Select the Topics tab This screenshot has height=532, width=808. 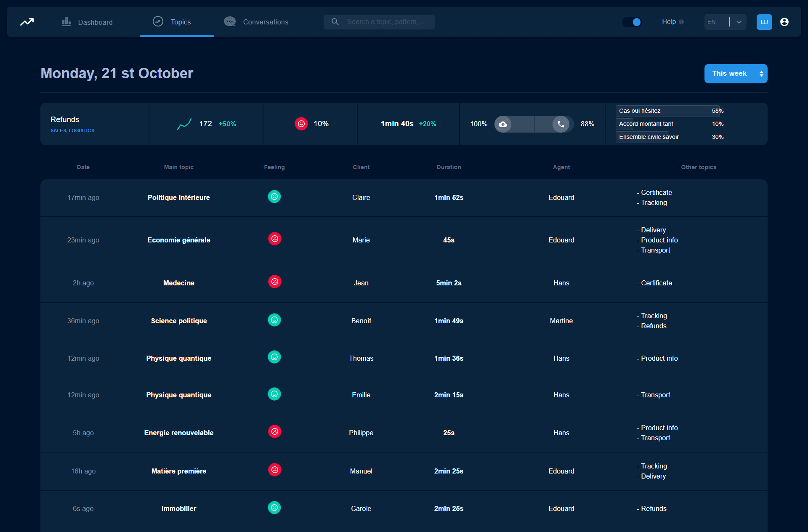[x=177, y=22]
